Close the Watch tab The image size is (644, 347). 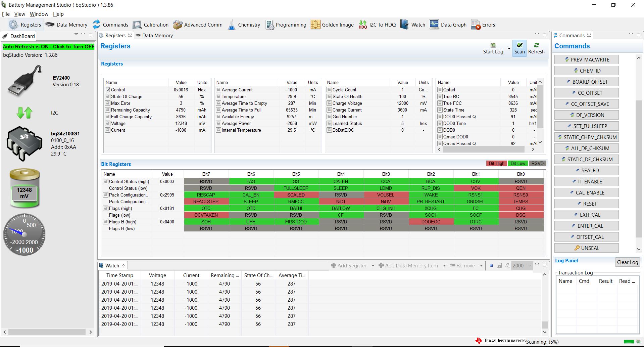click(x=123, y=265)
